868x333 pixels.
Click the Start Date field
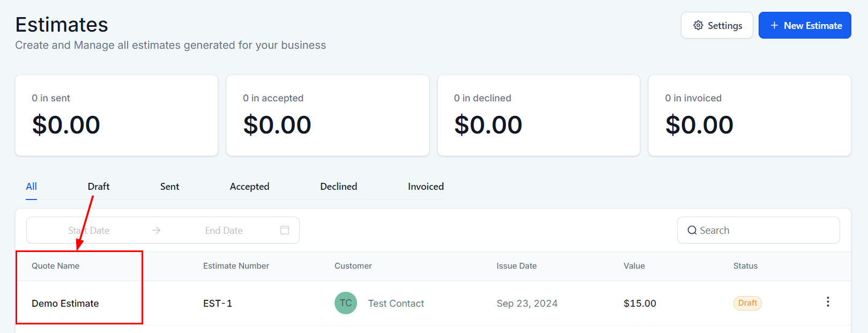tap(89, 230)
